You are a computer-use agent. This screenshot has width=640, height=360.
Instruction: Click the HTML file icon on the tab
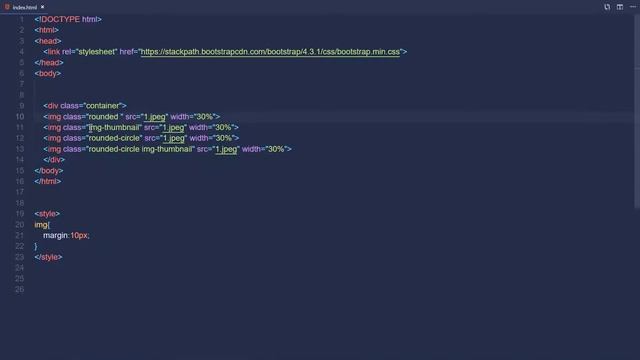pyautogui.click(x=7, y=7)
